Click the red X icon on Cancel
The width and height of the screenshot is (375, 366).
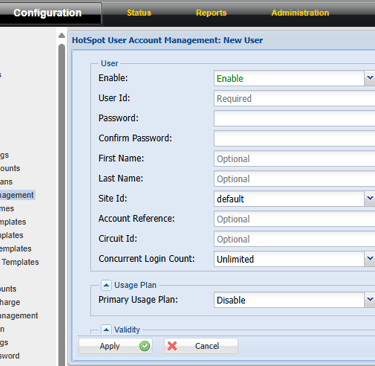tap(172, 346)
